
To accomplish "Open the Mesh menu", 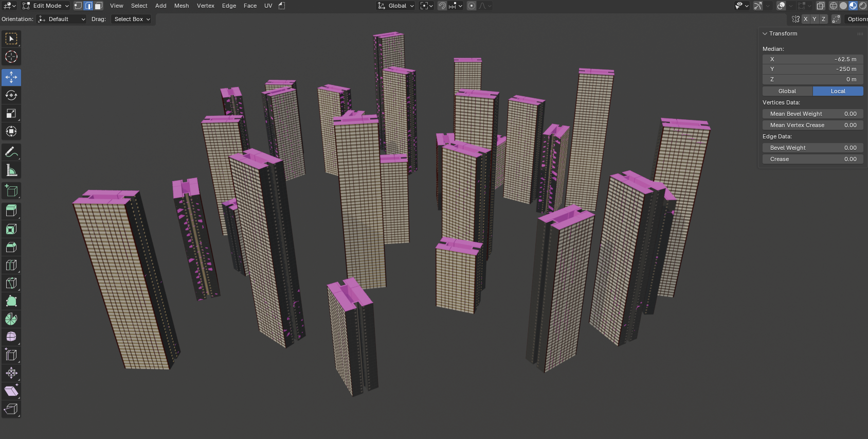I will pyautogui.click(x=182, y=6).
